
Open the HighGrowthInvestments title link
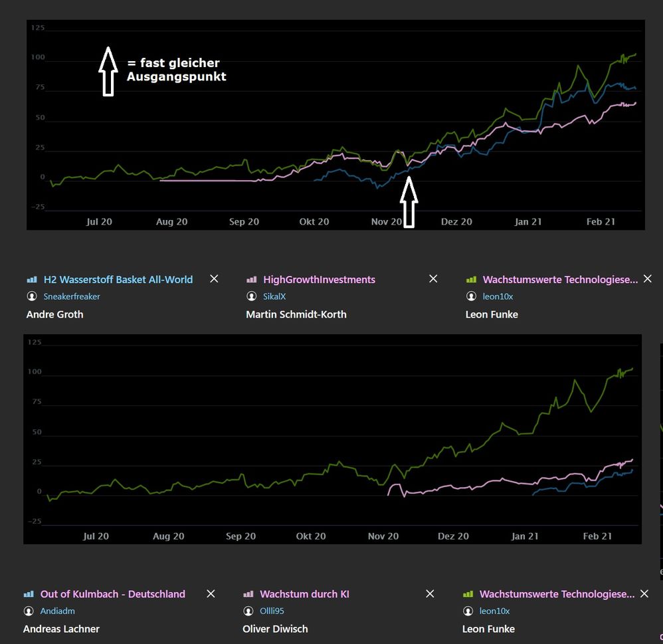point(319,280)
